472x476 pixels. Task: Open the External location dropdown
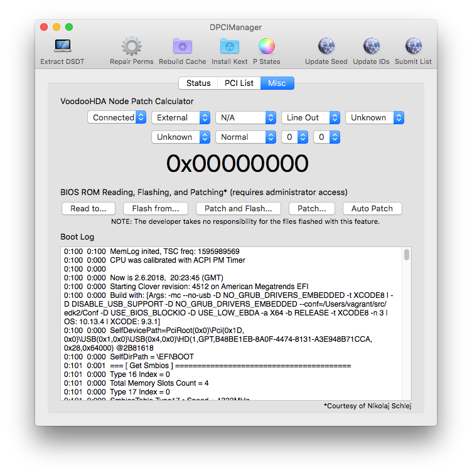pos(181,117)
